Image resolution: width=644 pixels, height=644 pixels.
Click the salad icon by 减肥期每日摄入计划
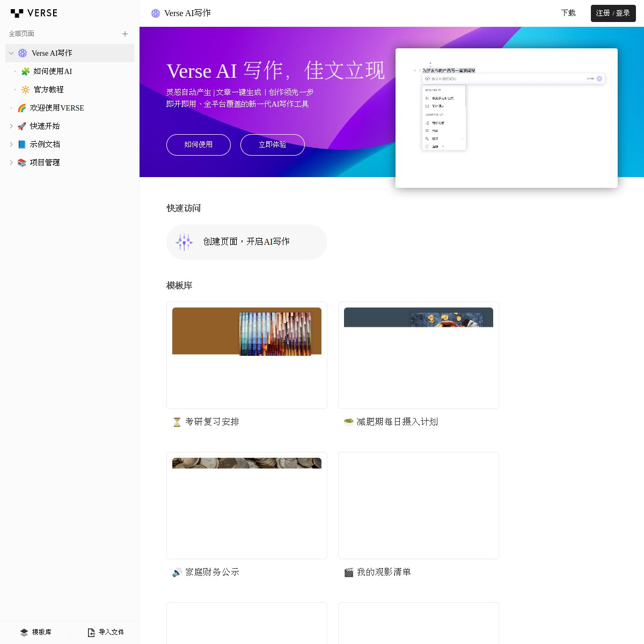[349, 422]
